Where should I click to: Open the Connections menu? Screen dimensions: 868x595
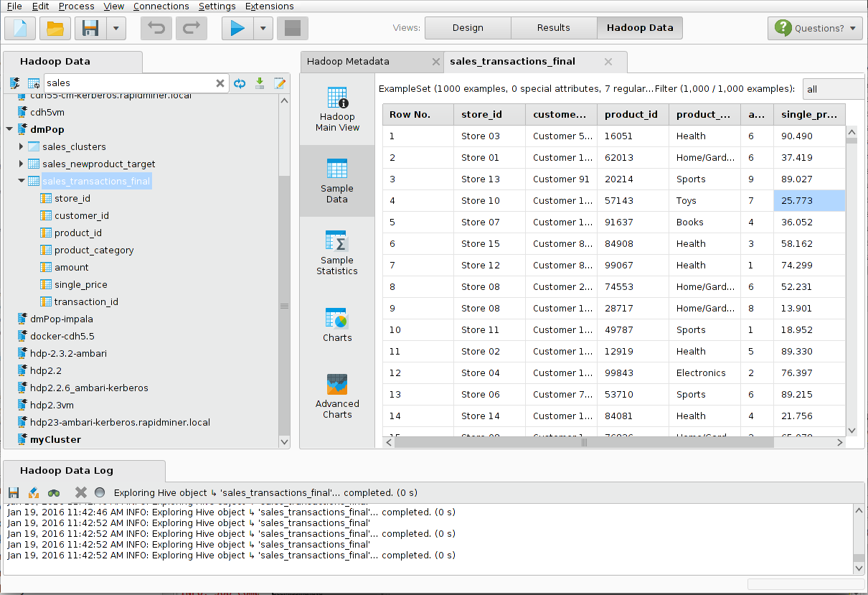pos(161,6)
